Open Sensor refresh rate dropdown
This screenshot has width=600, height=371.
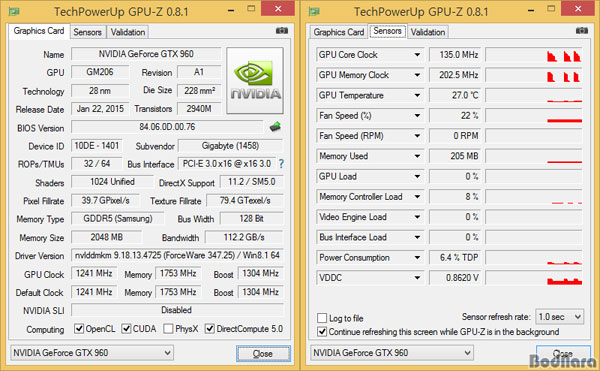pos(559,317)
